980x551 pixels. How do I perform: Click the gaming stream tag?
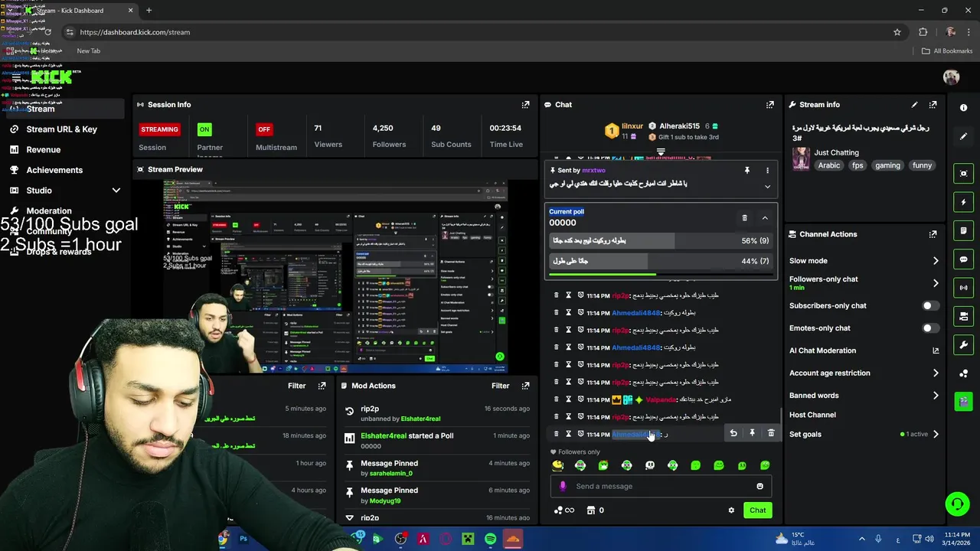click(x=888, y=165)
